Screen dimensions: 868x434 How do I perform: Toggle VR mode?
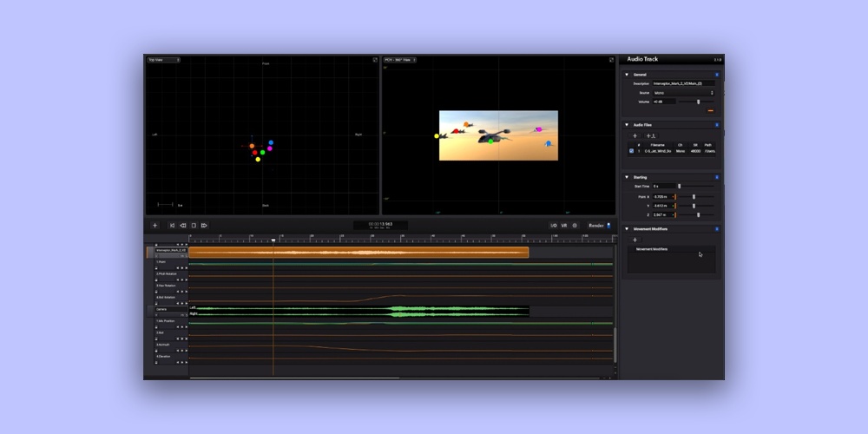click(564, 225)
